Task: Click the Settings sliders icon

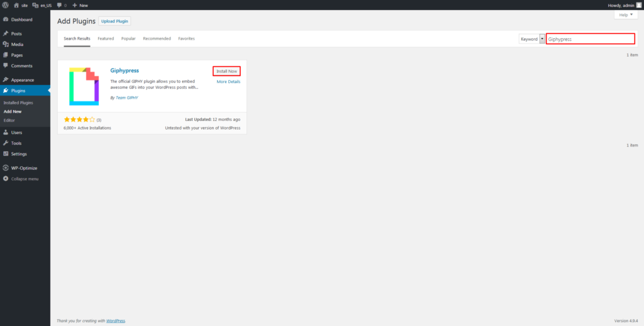Action: [5, 154]
